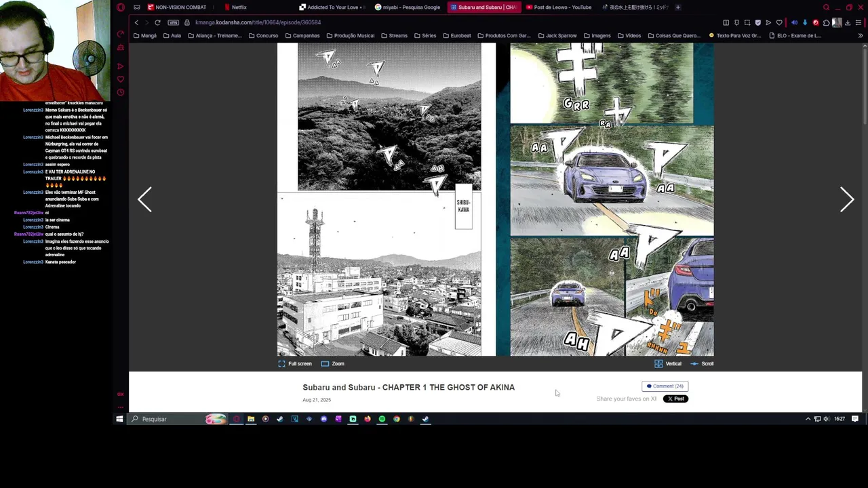Open the Comment (24) button
Image resolution: width=868 pixels, height=488 pixels.
click(x=665, y=386)
